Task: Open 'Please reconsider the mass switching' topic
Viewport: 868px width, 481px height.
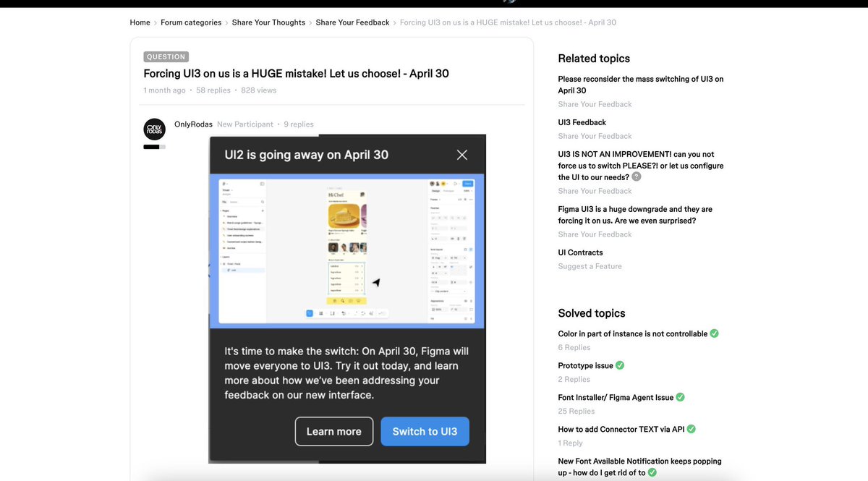Action: coord(641,85)
